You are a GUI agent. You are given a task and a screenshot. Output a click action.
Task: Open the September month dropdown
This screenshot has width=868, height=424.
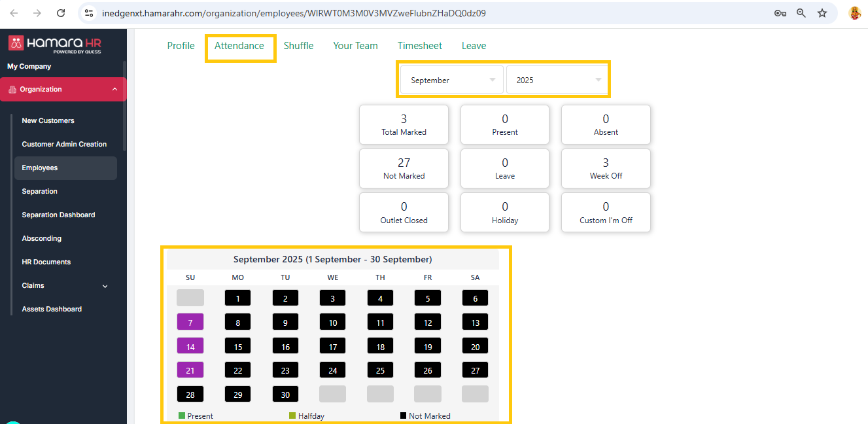tap(452, 80)
